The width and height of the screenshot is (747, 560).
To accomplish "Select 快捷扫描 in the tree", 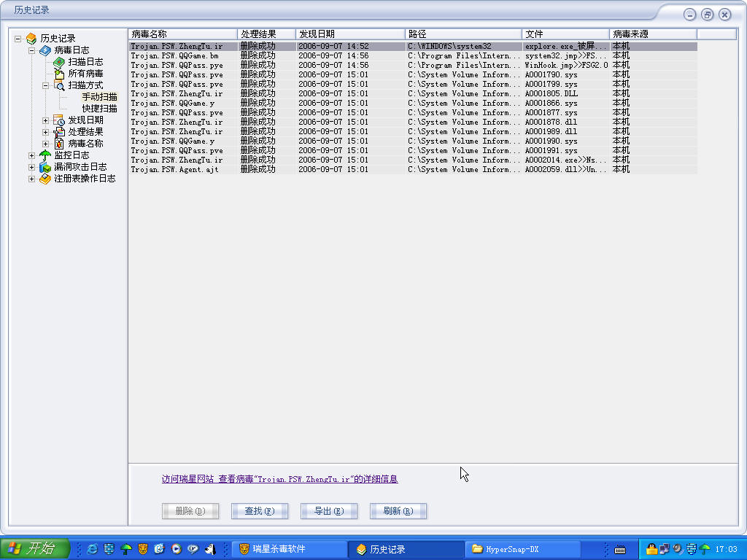I will click(x=99, y=109).
